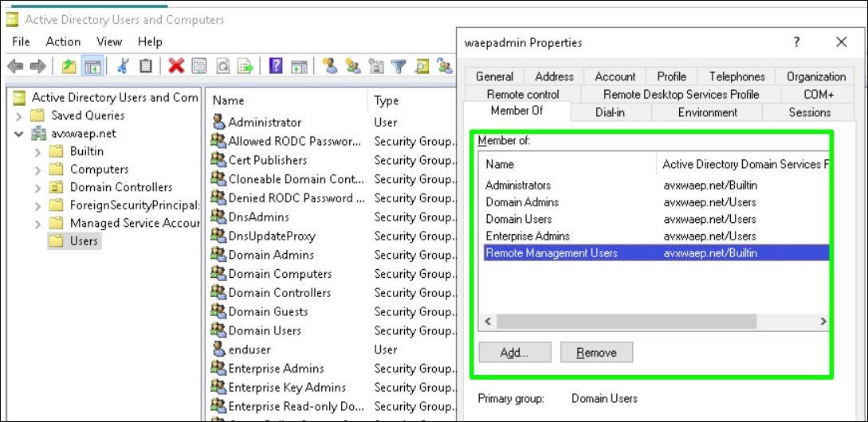The height and width of the screenshot is (422, 868).
Task: Click the Paste clipboard icon
Action: [146, 67]
